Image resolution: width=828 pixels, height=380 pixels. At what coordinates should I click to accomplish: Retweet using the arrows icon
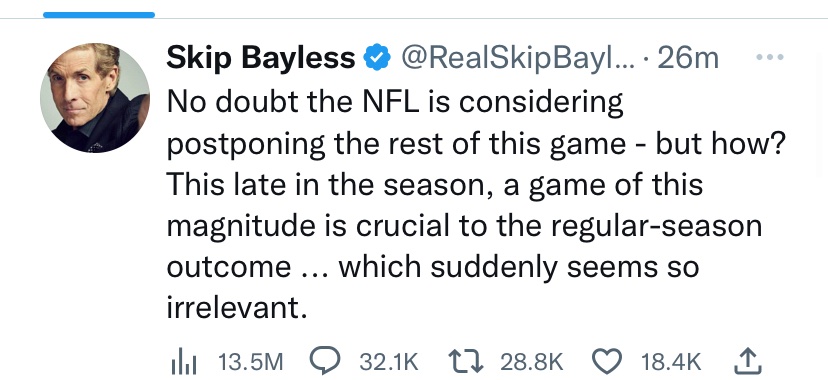click(466, 362)
